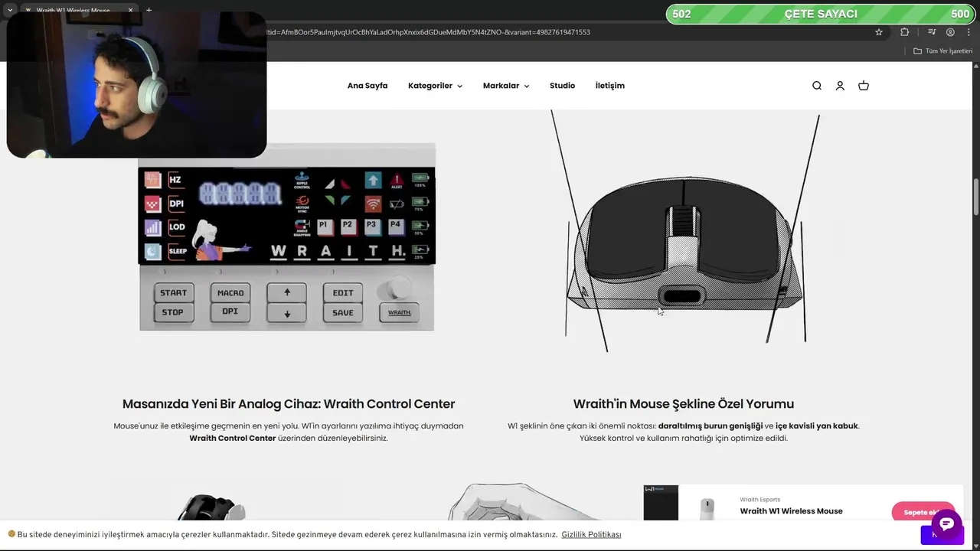
Task: Click the heading Masanızda Yeni Bir Analog Cihaz
Action: 289,404
